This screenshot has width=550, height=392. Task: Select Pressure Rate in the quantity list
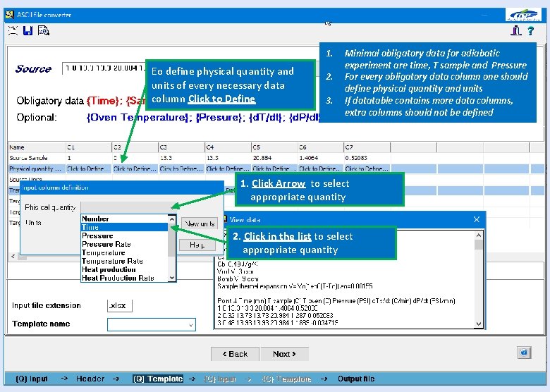click(125, 244)
